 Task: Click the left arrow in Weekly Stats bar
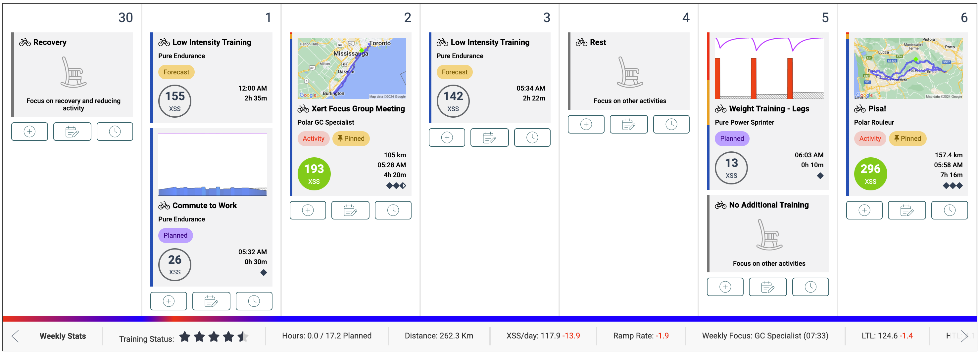(x=16, y=336)
